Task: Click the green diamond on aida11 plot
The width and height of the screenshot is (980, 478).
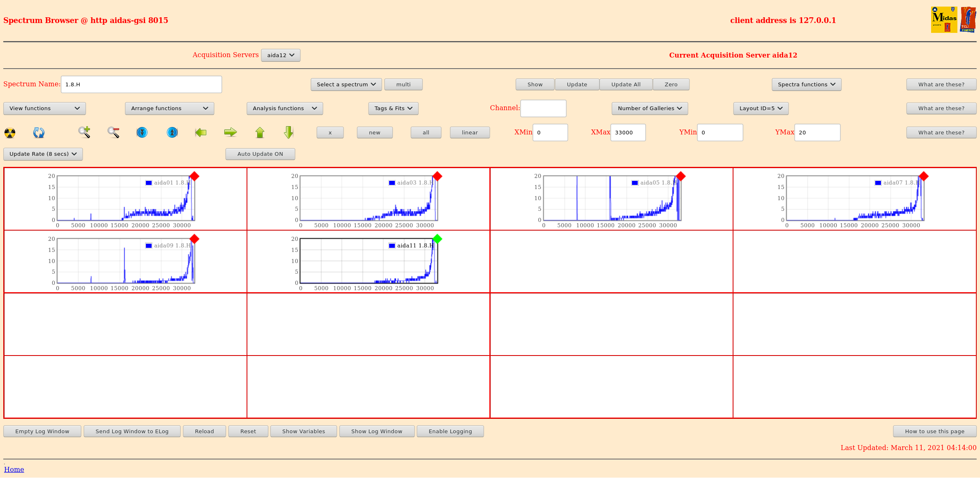Action: (x=437, y=239)
